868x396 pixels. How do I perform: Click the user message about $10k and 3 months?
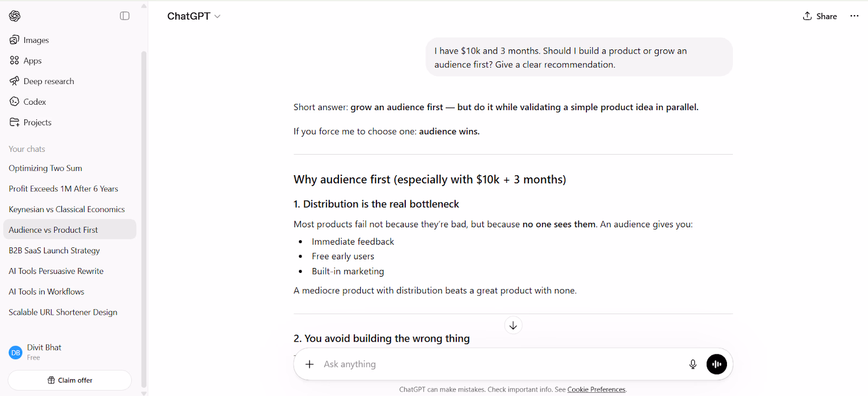(579, 58)
